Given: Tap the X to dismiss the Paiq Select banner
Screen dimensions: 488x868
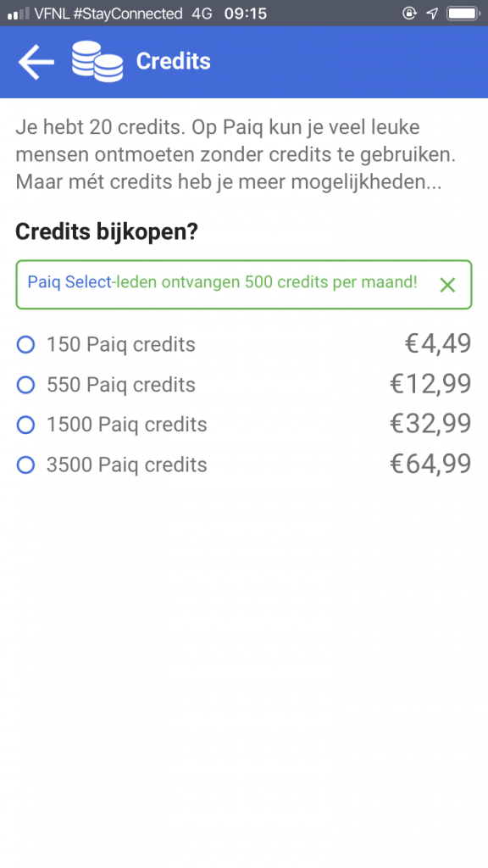Looking at the screenshot, I should [x=447, y=285].
